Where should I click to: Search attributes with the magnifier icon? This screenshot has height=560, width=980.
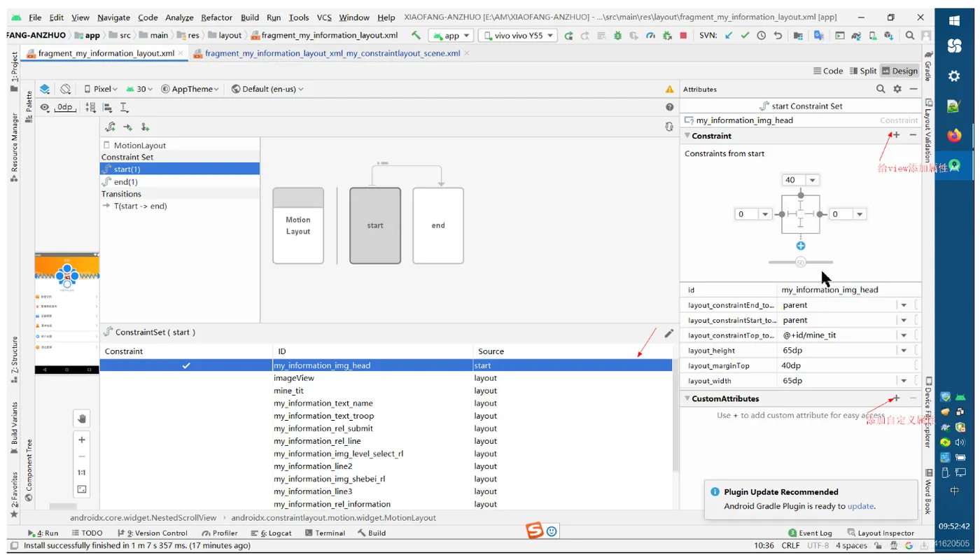(881, 89)
